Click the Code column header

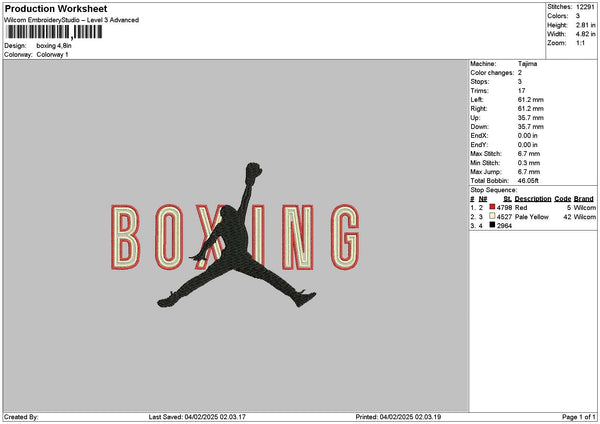coord(562,199)
